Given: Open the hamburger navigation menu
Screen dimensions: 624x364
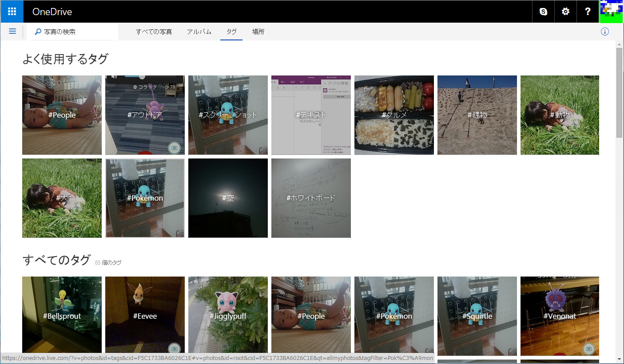Looking at the screenshot, I should [x=12, y=31].
